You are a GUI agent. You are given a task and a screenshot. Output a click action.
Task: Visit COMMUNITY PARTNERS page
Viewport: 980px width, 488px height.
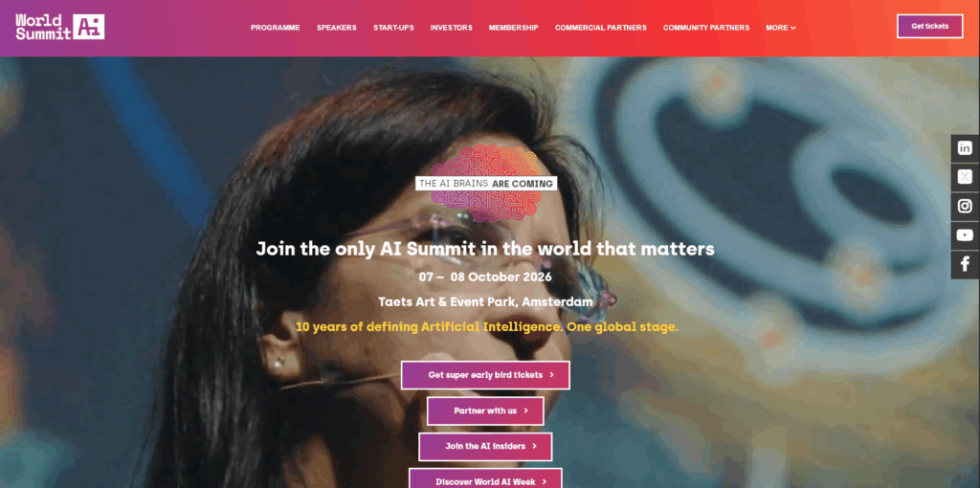(x=706, y=28)
